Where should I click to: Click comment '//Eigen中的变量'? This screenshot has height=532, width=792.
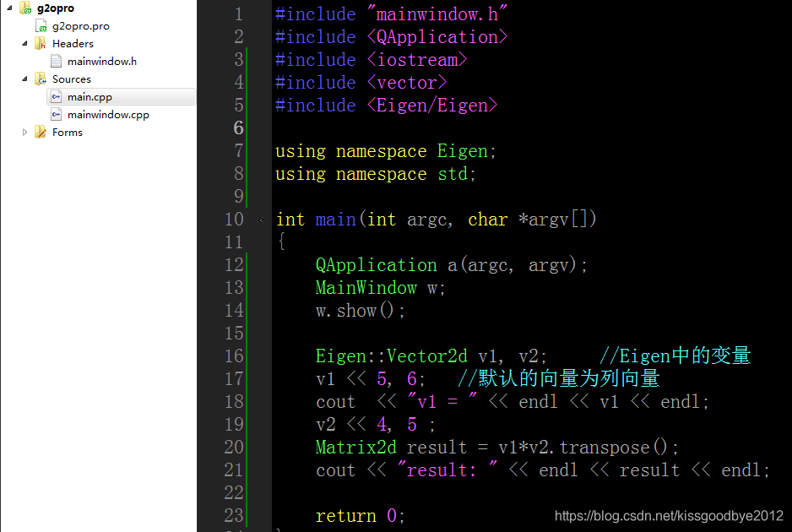(675, 356)
